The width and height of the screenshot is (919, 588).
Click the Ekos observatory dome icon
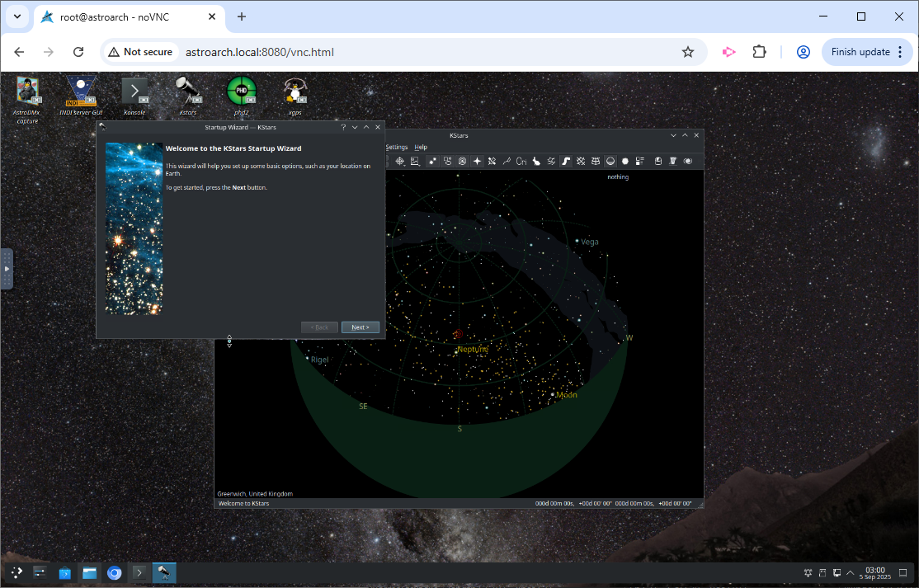(x=673, y=161)
